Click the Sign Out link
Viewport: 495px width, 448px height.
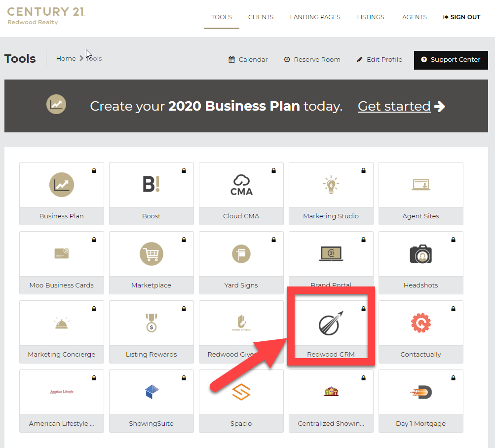click(461, 17)
